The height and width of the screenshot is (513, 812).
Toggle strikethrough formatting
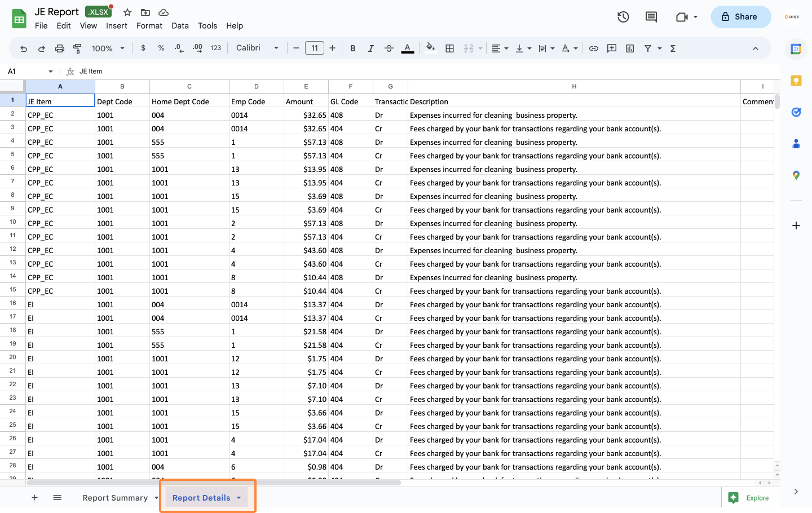click(389, 48)
